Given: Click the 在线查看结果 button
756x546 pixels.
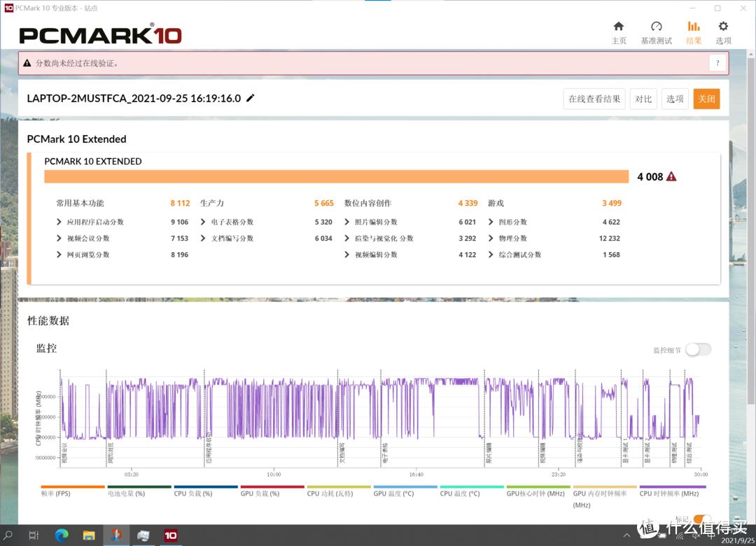Looking at the screenshot, I should pyautogui.click(x=594, y=99).
